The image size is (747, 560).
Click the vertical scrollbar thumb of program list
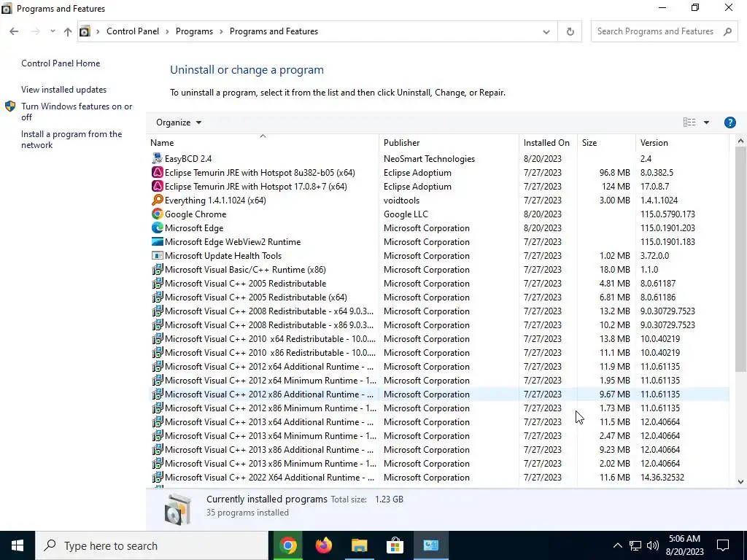740,260
